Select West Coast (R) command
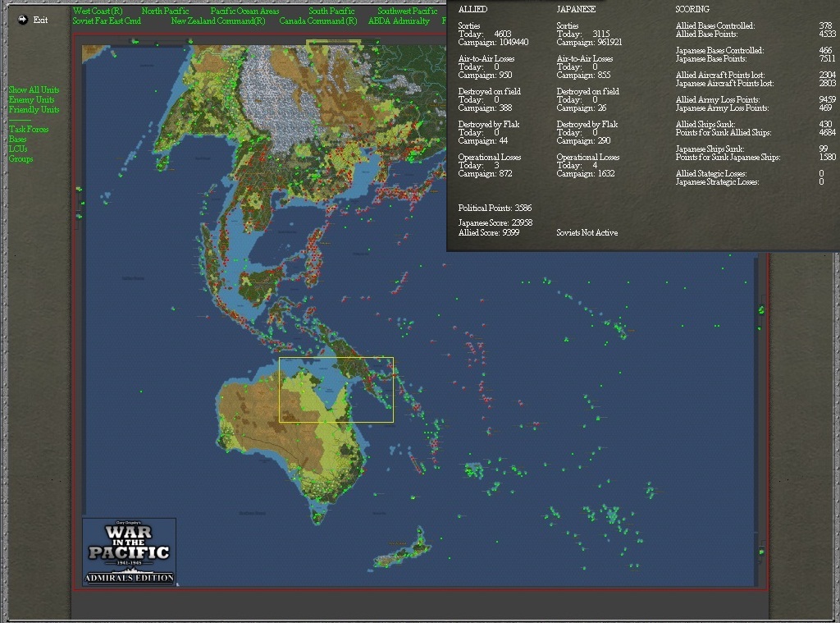 click(x=98, y=11)
